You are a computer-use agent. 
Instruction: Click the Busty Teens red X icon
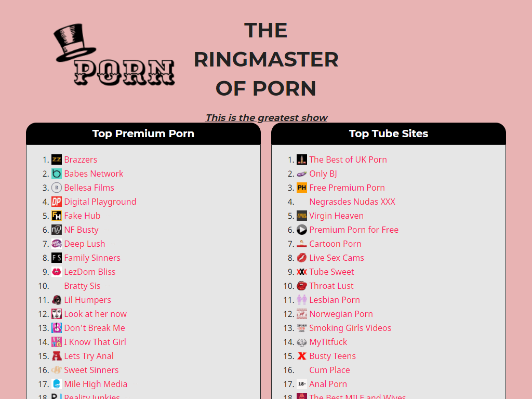click(302, 356)
